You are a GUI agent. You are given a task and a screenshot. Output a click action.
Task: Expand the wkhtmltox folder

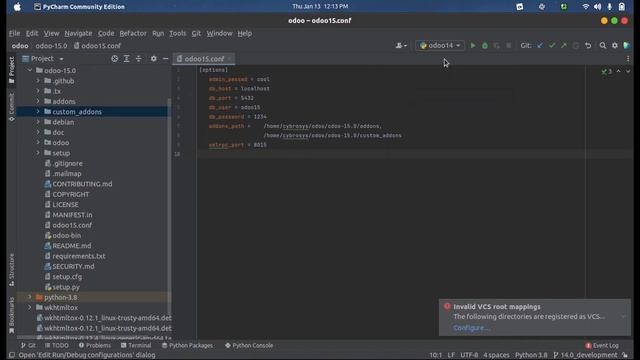[30, 307]
